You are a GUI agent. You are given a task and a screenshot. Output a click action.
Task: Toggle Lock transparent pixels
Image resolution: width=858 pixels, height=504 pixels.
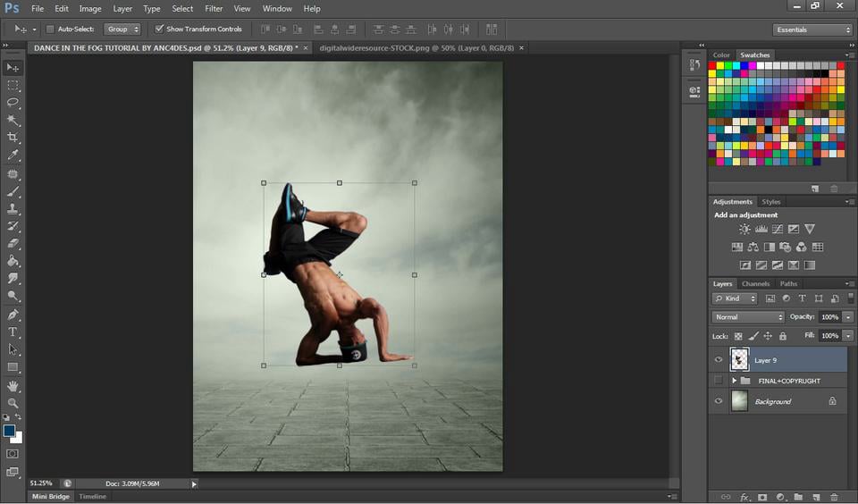click(738, 336)
